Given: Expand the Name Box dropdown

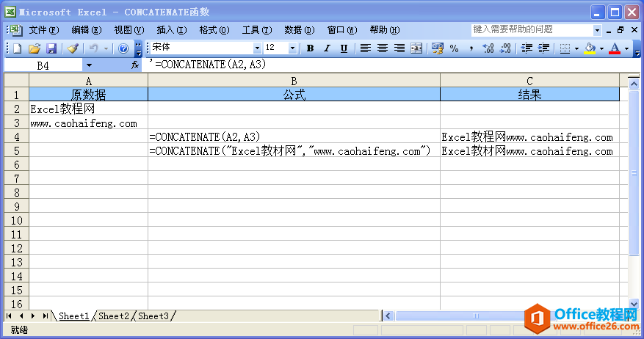Looking at the screenshot, I should [x=89, y=65].
